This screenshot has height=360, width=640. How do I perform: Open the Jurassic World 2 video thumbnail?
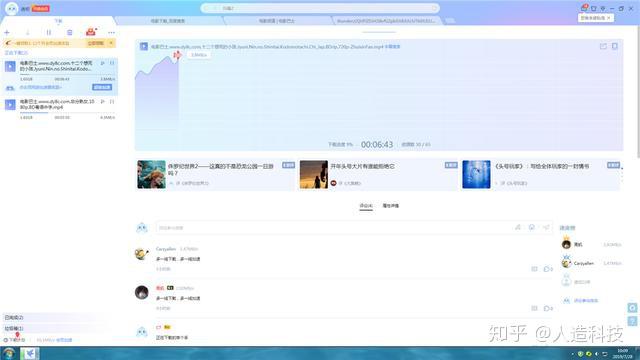(x=151, y=174)
